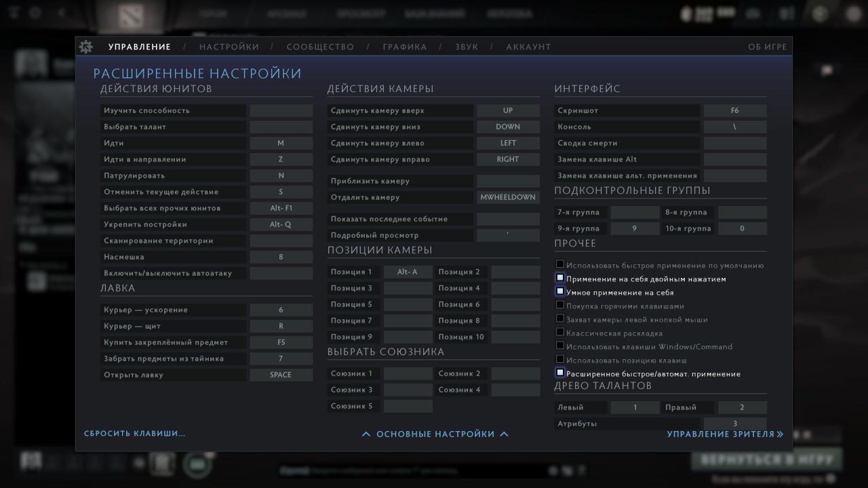Select the Открыть лавку SPACE keybind field
This screenshot has height=488, width=868.
click(281, 375)
